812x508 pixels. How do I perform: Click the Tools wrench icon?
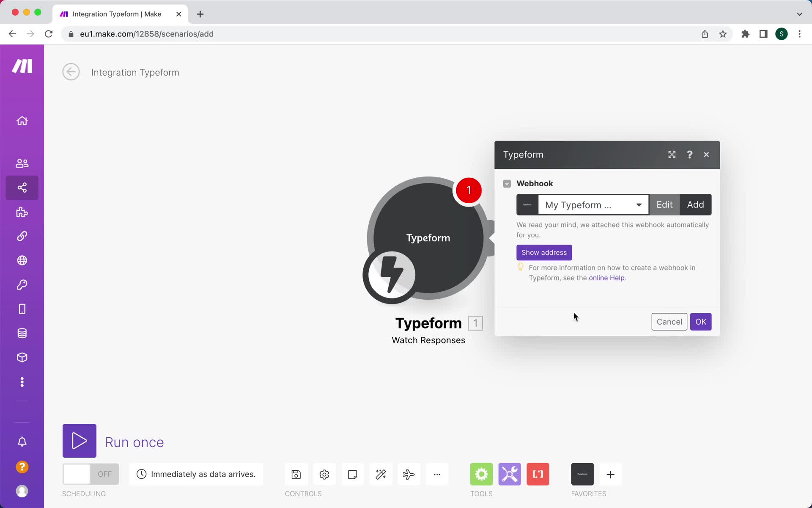pos(510,474)
